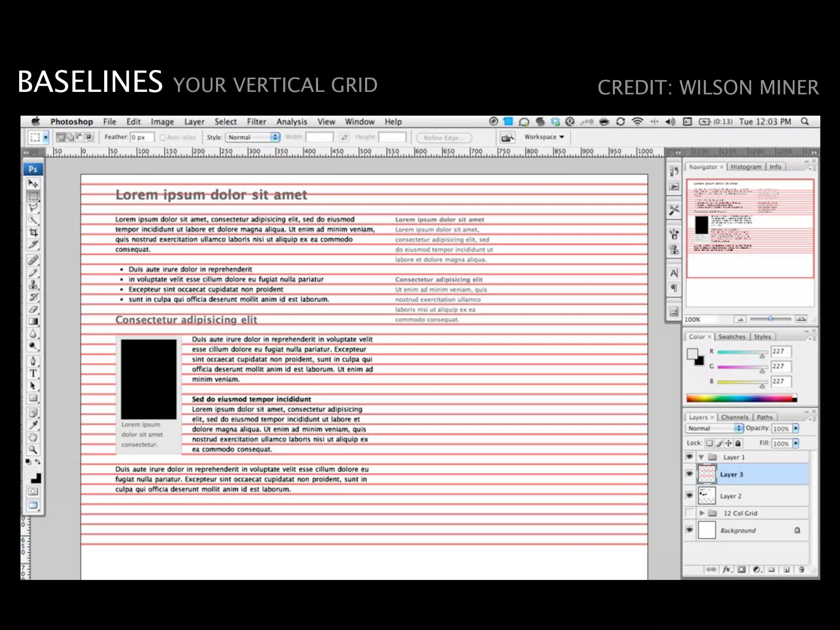Image resolution: width=840 pixels, height=630 pixels.
Task: Select the Slice tool
Action: tap(33, 245)
